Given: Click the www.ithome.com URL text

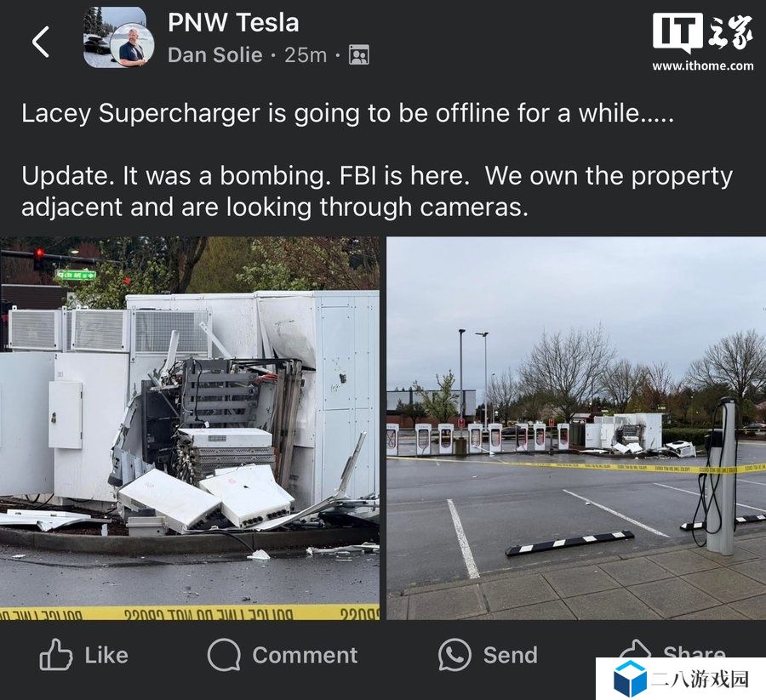Looking at the screenshot, I should pos(702,65).
